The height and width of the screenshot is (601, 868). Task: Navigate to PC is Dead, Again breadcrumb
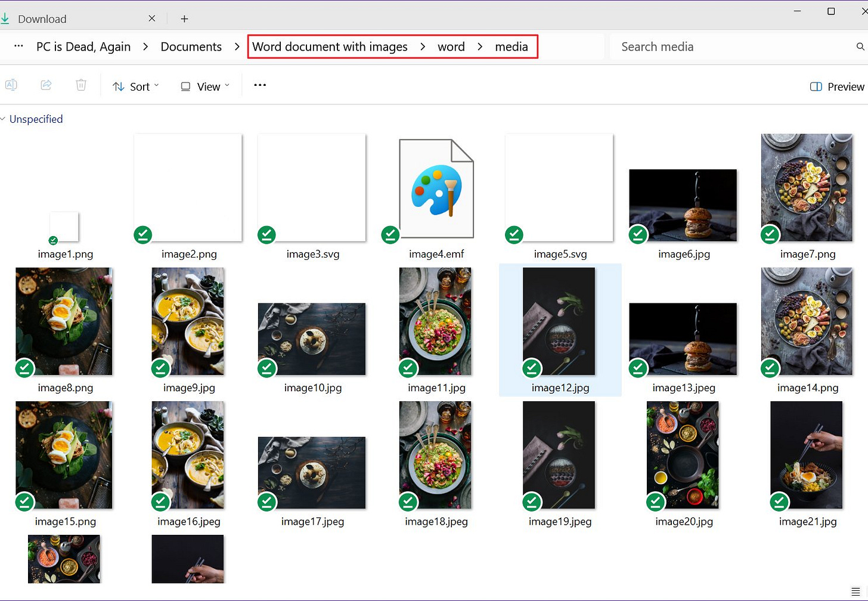83,47
